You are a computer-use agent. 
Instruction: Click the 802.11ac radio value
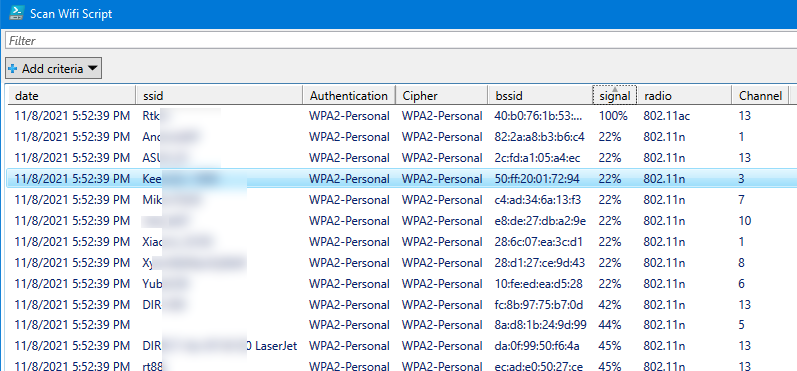(666, 116)
